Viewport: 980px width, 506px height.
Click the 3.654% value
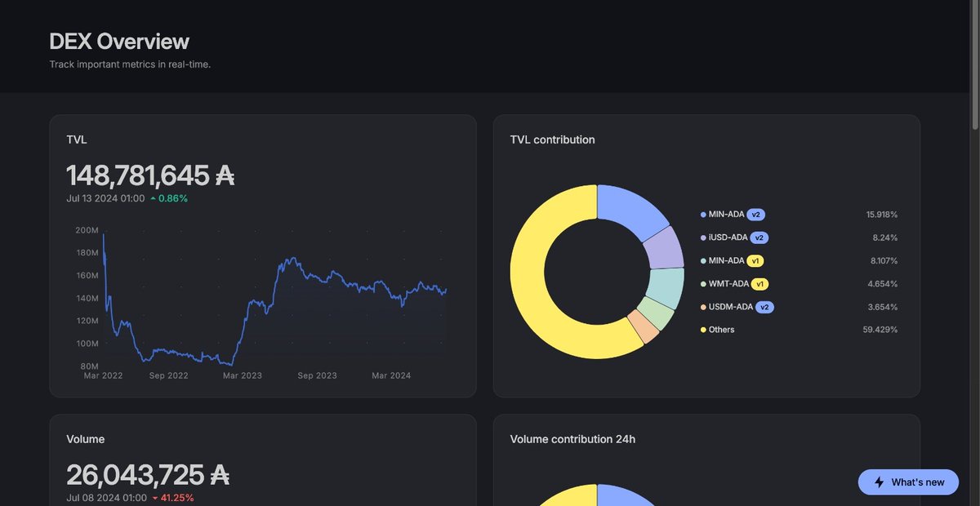click(x=882, y=307)
